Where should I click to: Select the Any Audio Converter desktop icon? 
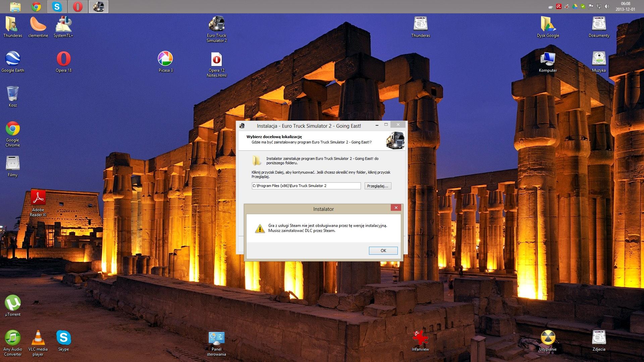tap(13, 343)
